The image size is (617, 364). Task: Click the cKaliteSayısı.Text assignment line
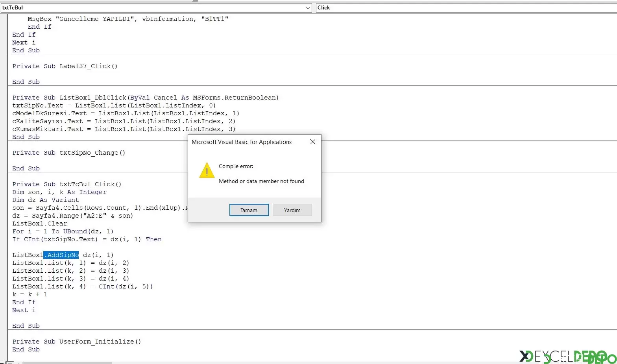pyautogui.click(x=124, y=121)
